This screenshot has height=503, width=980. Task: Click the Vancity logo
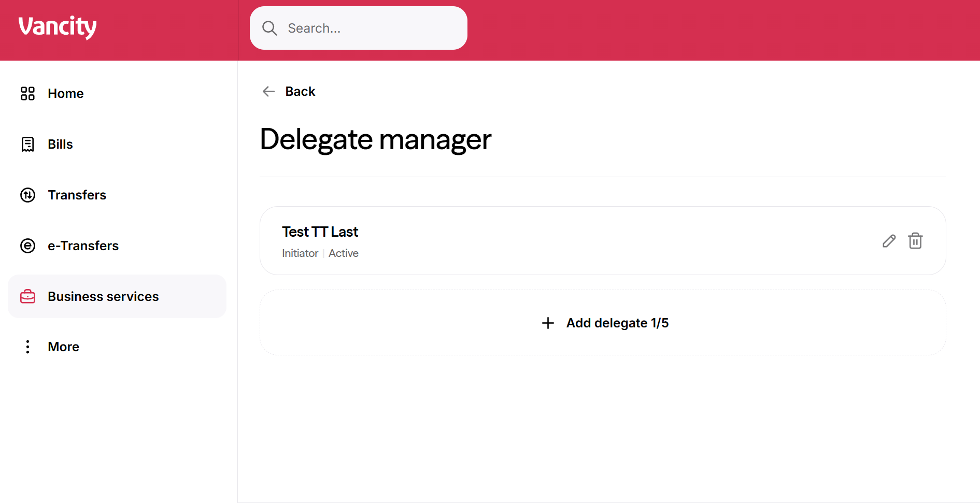pyautogui.click(x=58, y=27)
